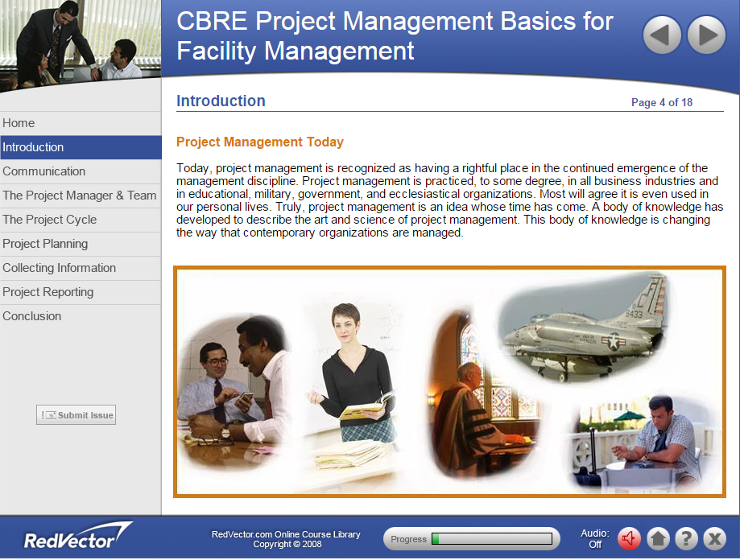Go to the previous page arrow

(x=661, y=35)
